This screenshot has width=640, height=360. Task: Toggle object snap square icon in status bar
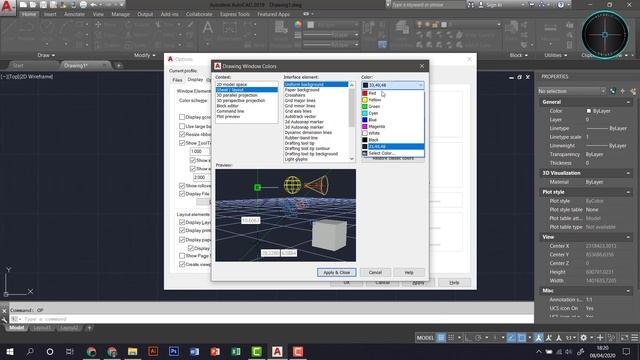(x=522, y=338)
